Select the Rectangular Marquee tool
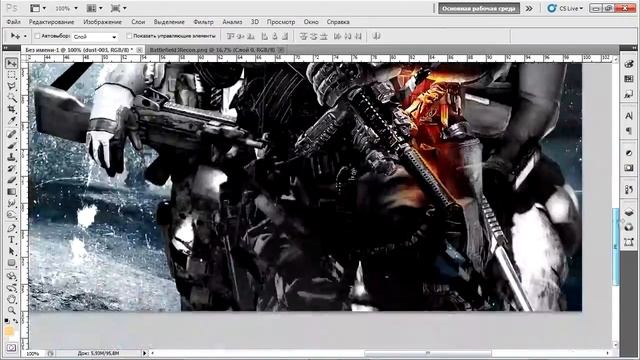The height and width of the screenshot is (360, 640). click(11, 75)
